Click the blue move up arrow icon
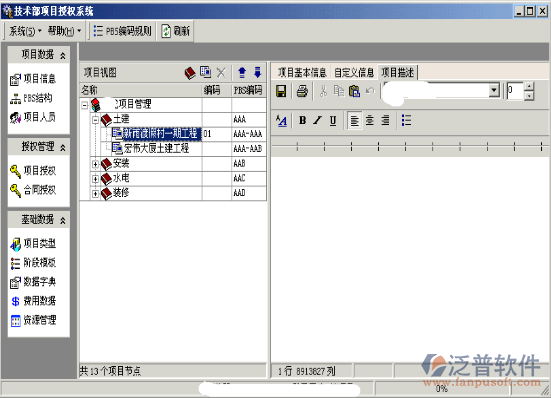The image size is (551, 398). point(242,72)
